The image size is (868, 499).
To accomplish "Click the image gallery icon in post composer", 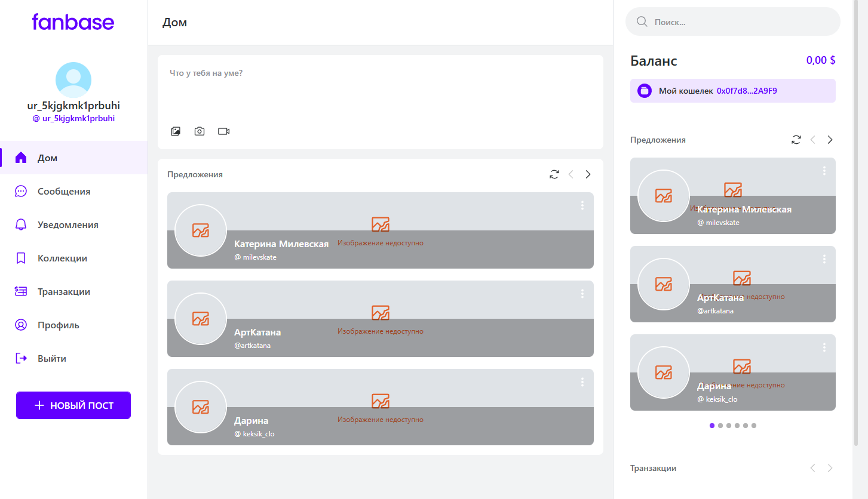I will click(176, 131).
